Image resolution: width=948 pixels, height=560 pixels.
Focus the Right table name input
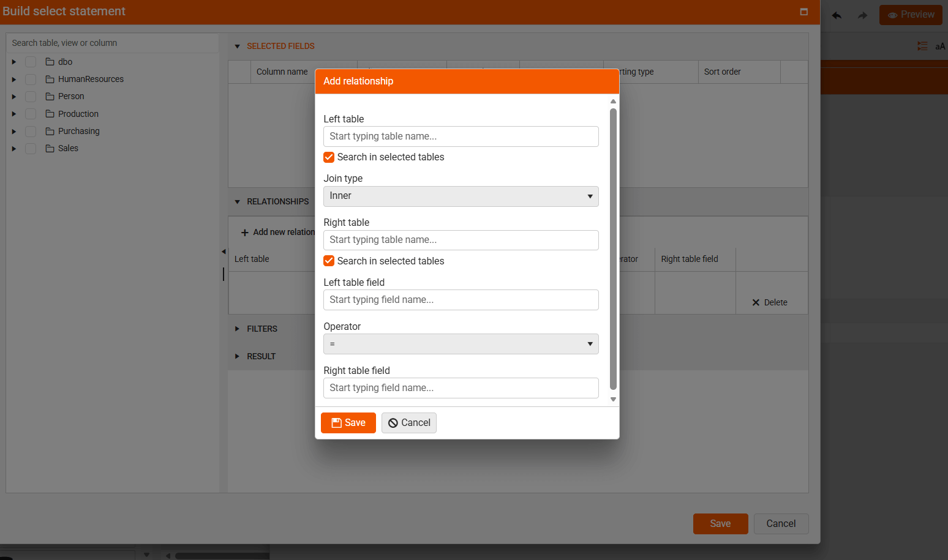click(x=461, y=240)
